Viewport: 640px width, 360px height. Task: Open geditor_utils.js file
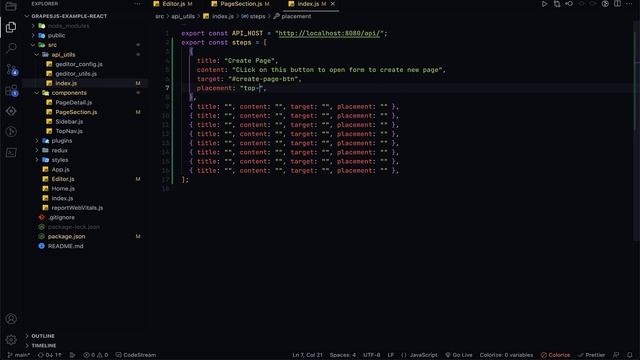[76, 74]
